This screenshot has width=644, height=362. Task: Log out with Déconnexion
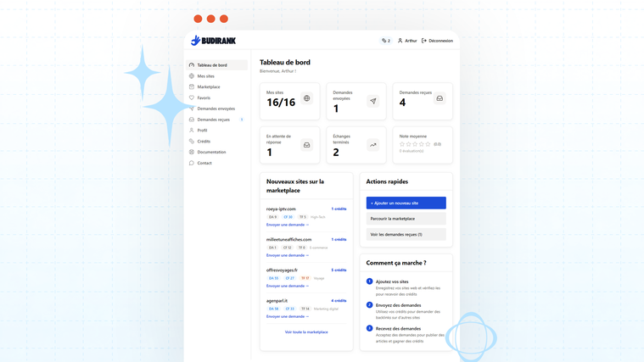point(438,41)
